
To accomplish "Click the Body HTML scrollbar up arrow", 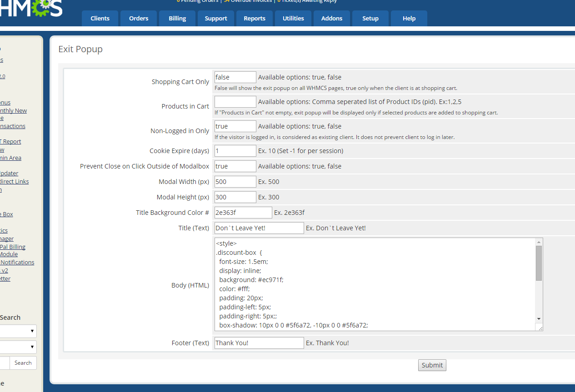I will pos(539,242).
